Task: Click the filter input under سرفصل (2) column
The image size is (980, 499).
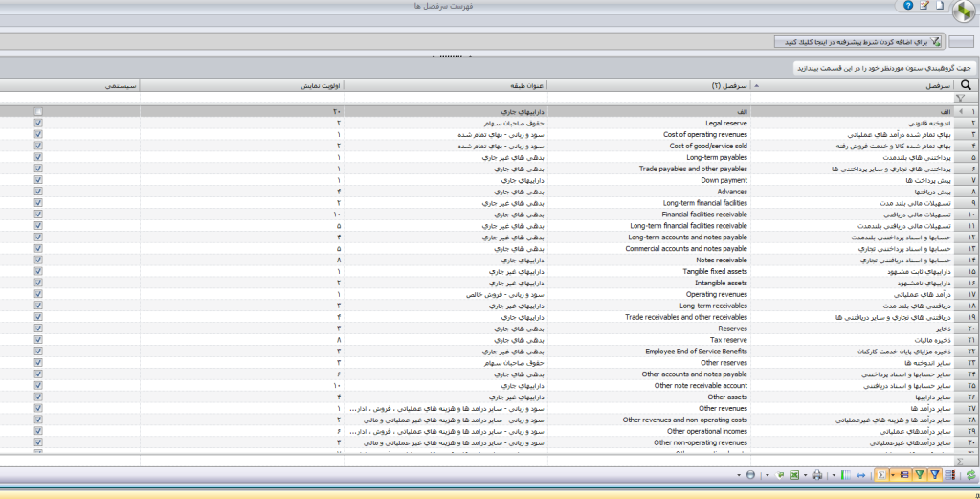Action: 649,99
